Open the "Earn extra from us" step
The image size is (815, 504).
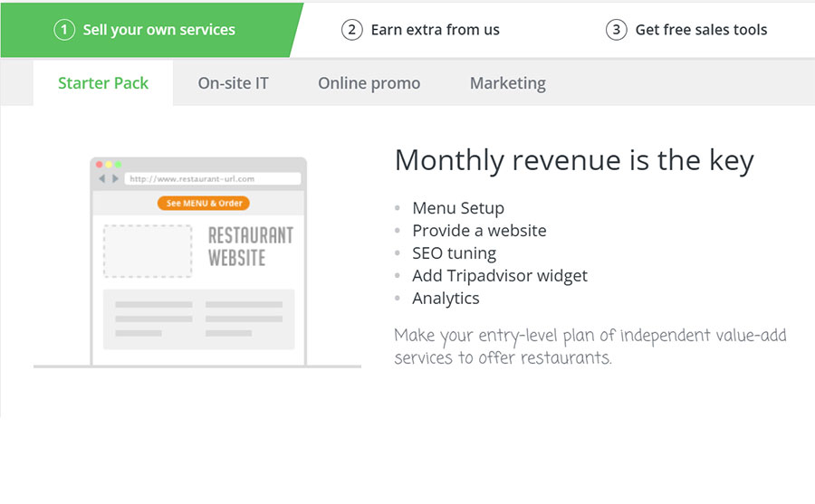pyautogui.click(x=435, y=30)
